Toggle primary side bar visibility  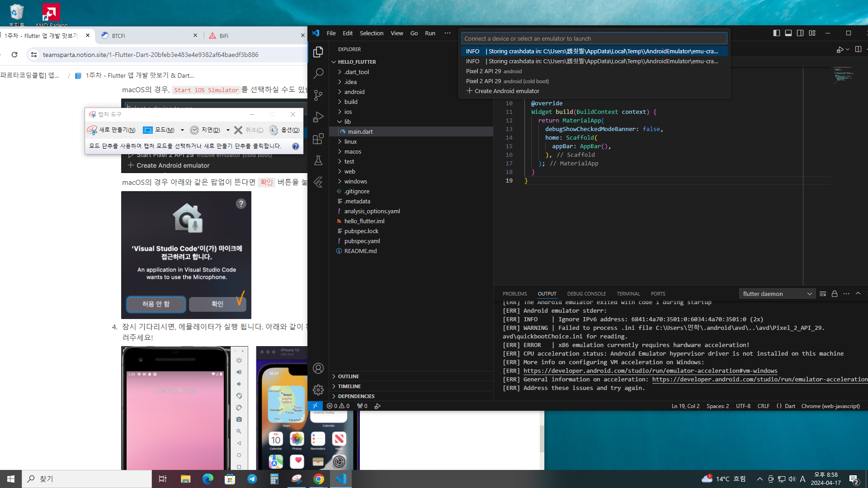(777, 33)
